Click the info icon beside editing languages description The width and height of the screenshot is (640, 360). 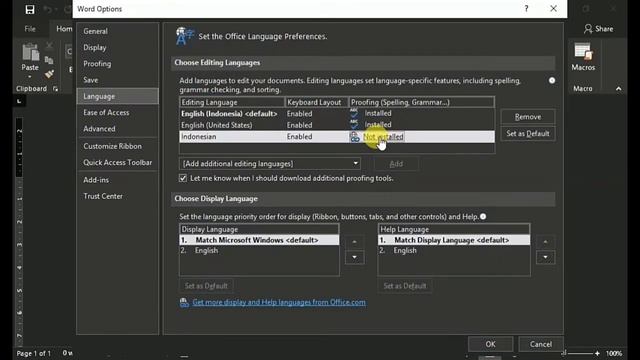(x=552, y=80)
